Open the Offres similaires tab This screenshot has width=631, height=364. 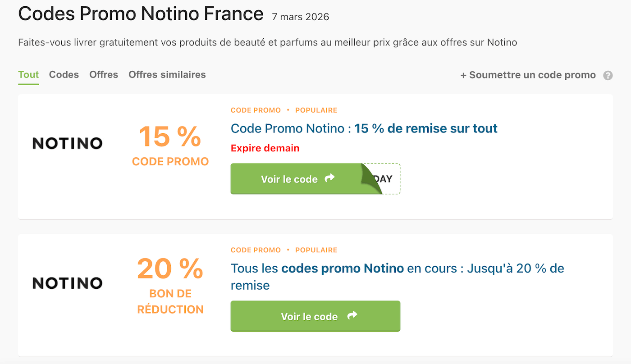coord(167,75)
